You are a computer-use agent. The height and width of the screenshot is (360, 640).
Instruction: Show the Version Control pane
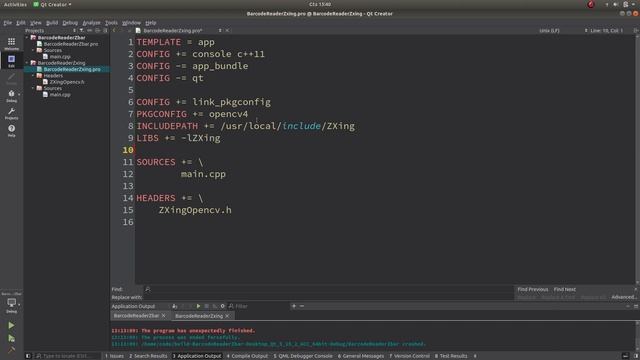click(x=409, y=356)
